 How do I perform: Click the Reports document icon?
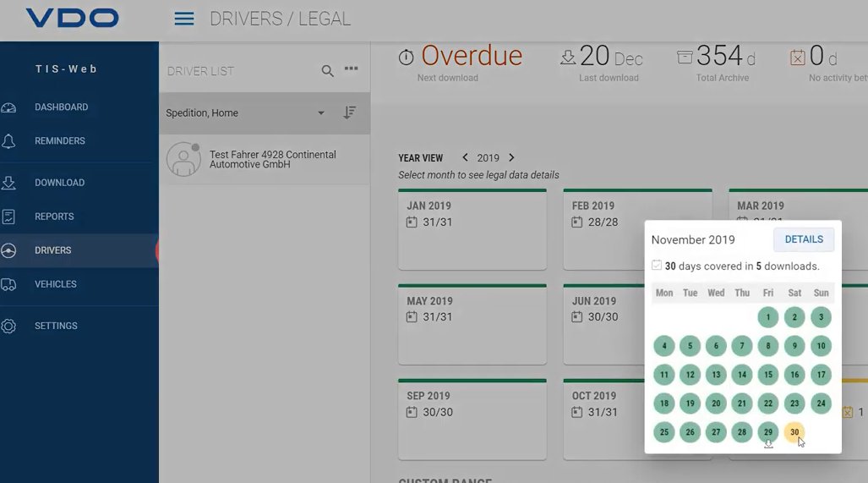click(x=8, y=217)
